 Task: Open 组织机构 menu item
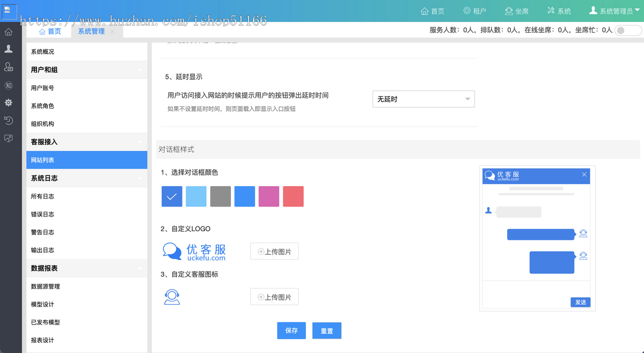click(86, 123)
